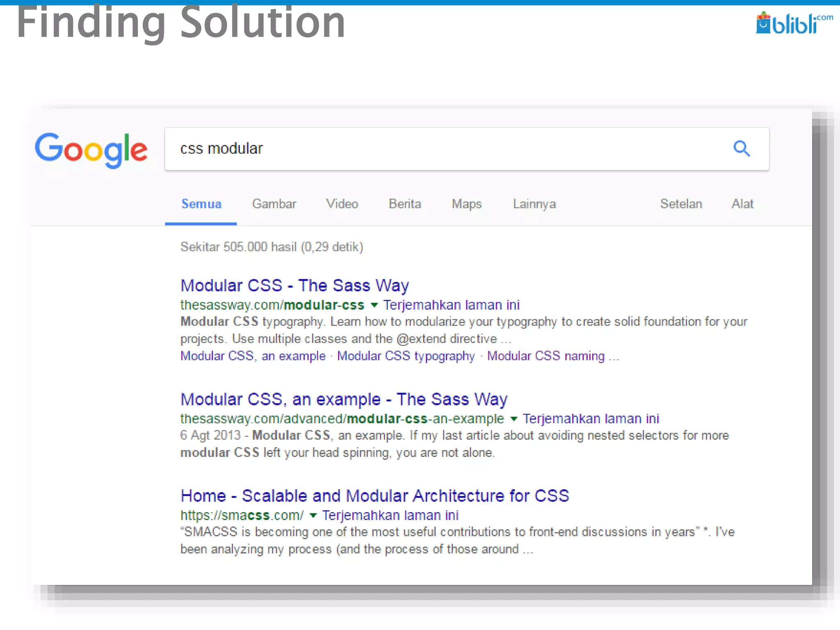840x630 pixels.
Task: Switch to the Gambar tab
Action: 274,204
